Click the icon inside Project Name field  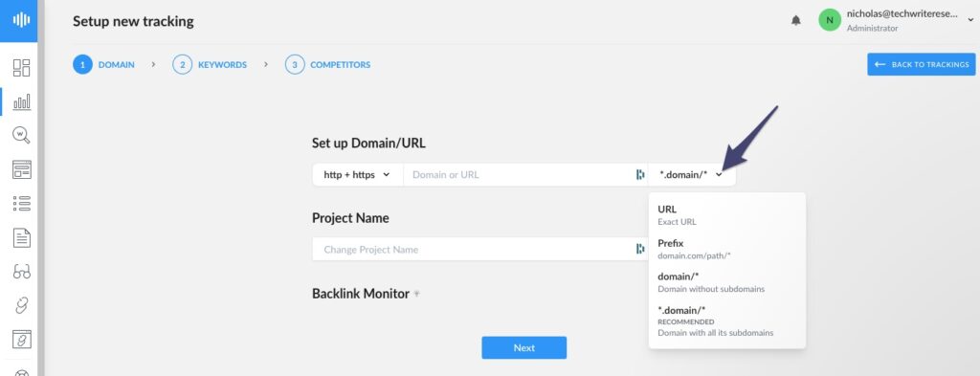[x=639, y=249]
